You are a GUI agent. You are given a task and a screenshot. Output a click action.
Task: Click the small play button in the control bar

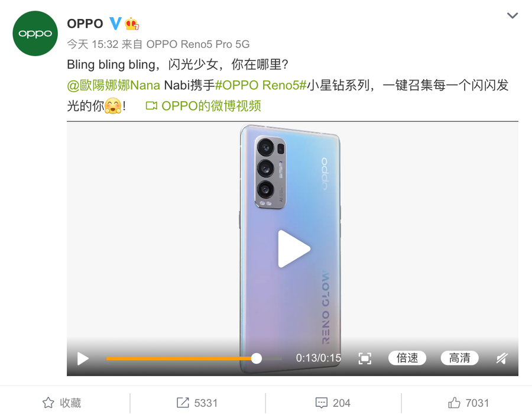point(82,358)
